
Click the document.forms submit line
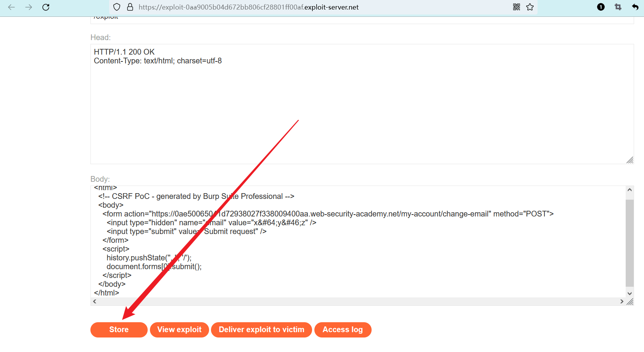[x=154, y=266]
